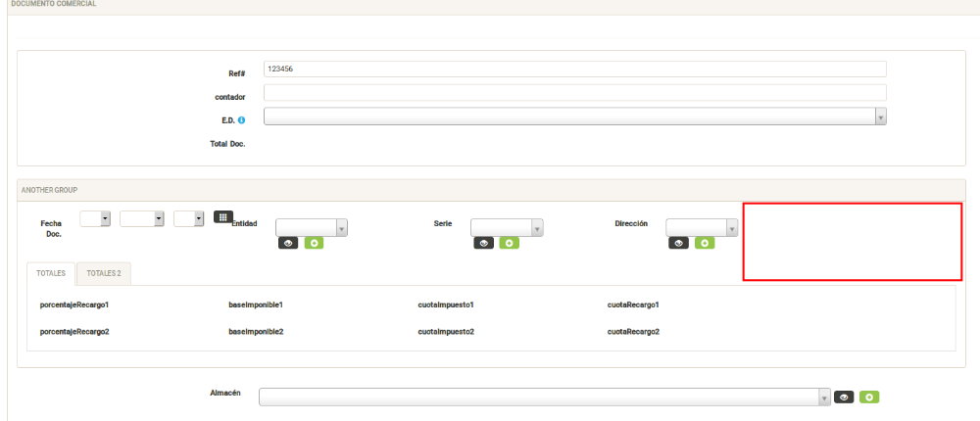
Task: Switch to the TOTALES tab
Action: pyautogui.click(x=51, y=273)
